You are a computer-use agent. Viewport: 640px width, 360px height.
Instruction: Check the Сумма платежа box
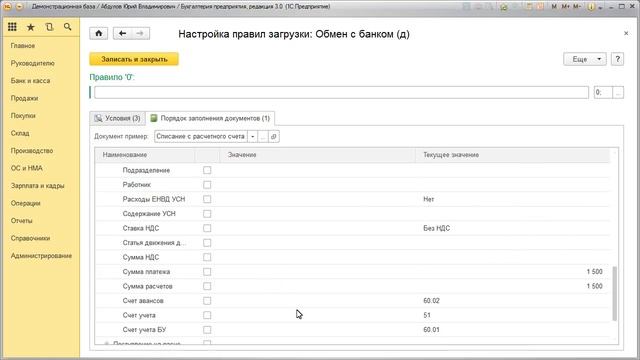(207, 272)
